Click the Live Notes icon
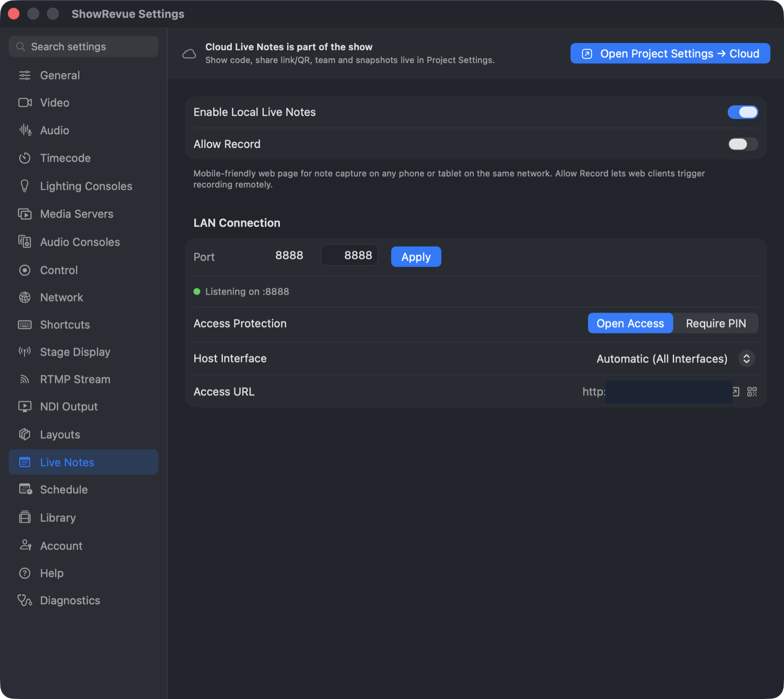The height and width of the screenshot is (699, 784). tap(25, 462)
